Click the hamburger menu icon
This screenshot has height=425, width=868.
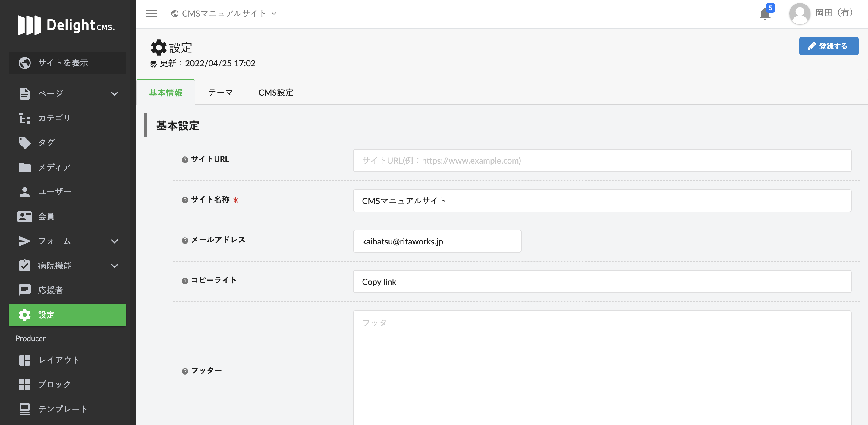(x=152, y=14)
